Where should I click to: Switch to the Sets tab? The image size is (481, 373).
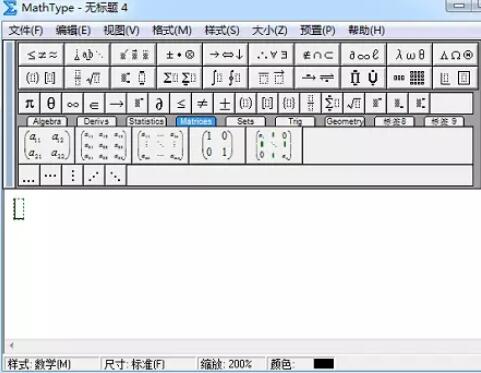[x=245, y=121]
